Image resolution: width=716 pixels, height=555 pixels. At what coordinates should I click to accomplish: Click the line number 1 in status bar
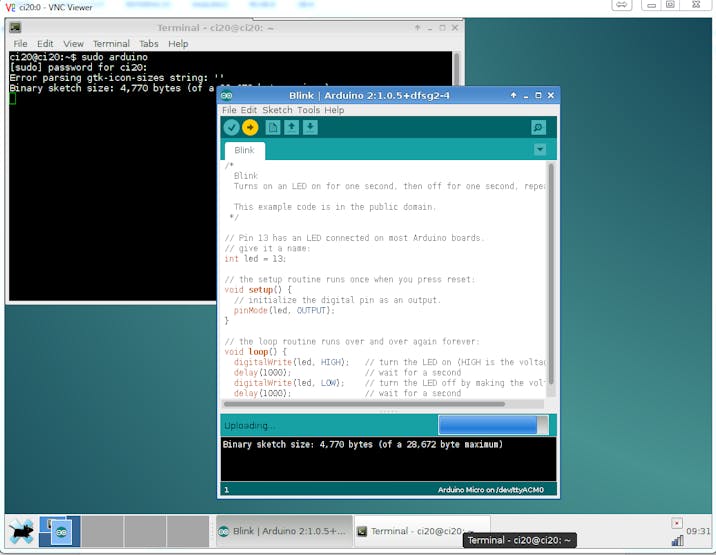point(226,490)
